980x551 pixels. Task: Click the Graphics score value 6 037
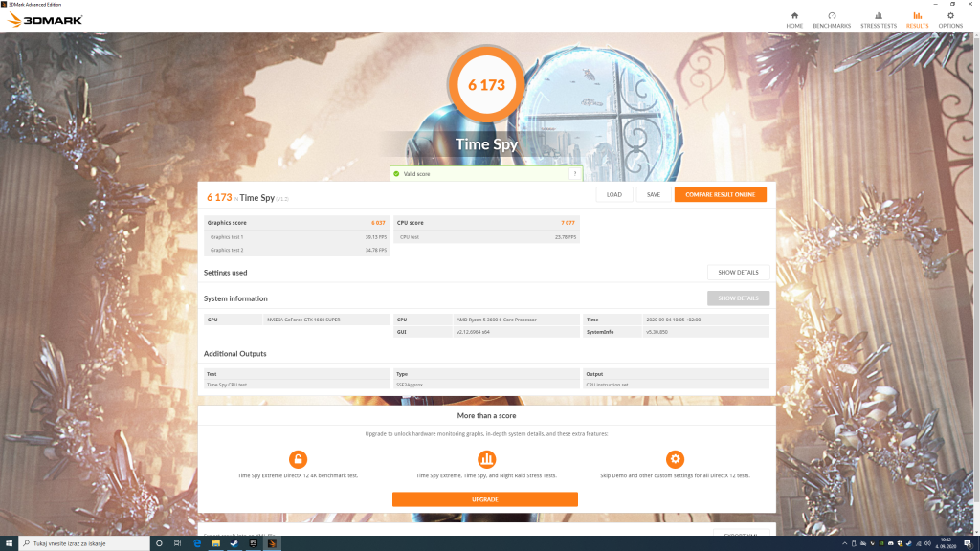[x=378, y=222]
